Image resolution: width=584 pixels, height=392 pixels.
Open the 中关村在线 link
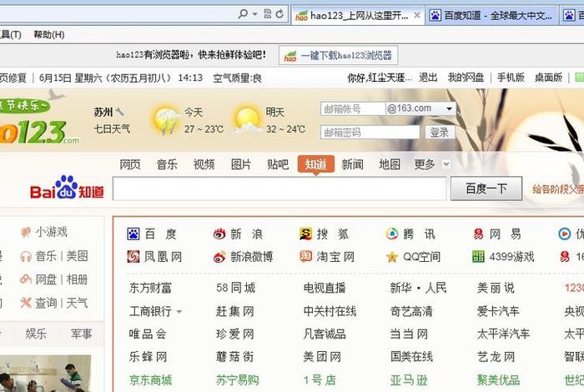330,311
